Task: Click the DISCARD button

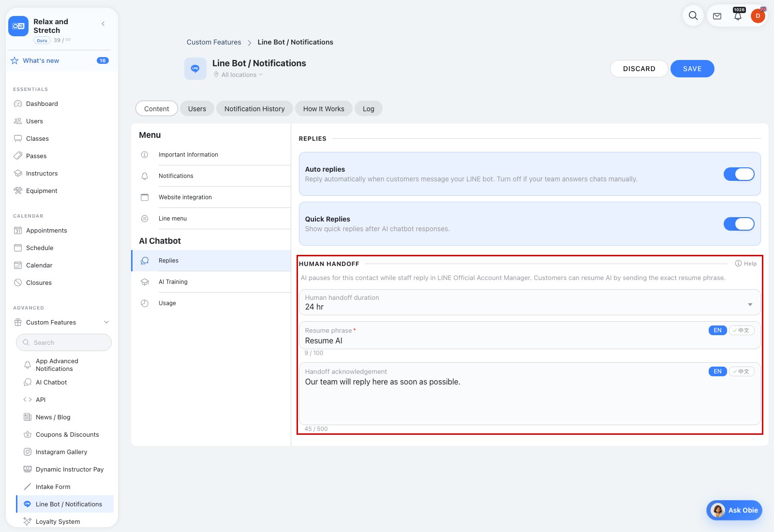Action: point(639,69)
